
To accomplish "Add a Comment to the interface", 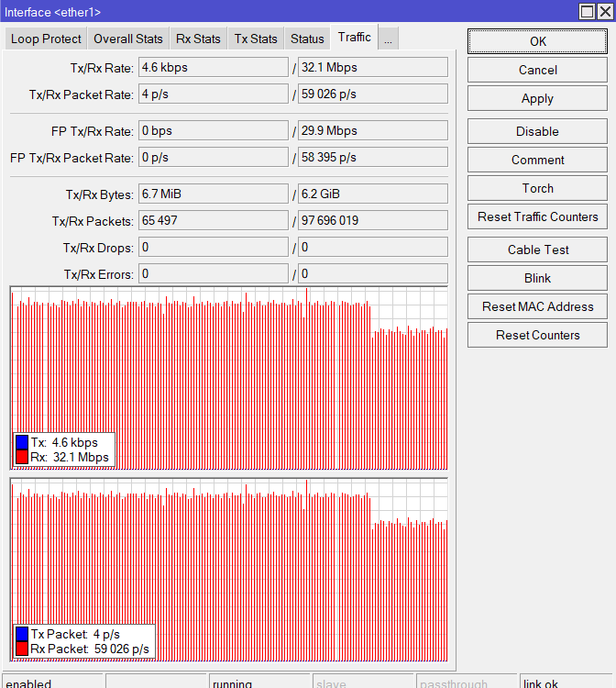I will click(x=537, y=160).
